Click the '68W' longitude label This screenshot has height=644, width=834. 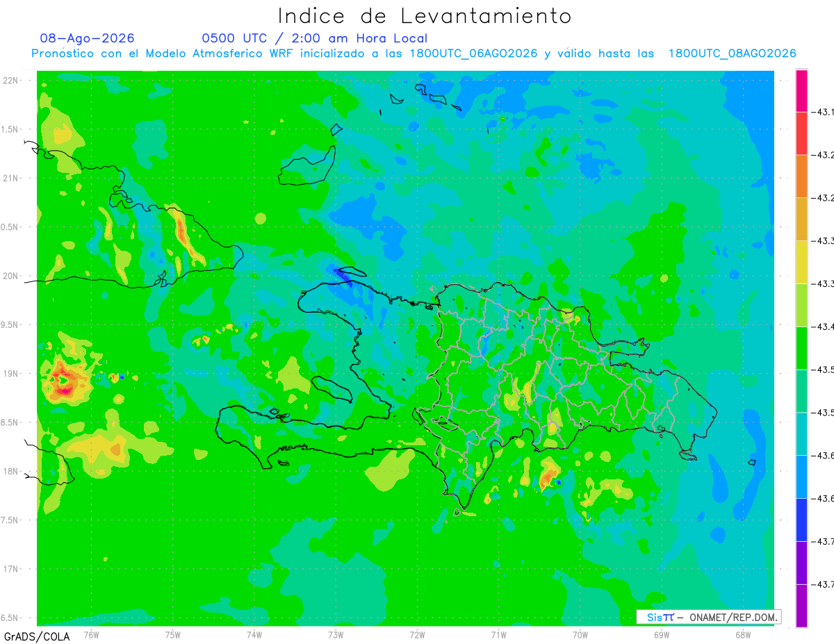[742, 634]
